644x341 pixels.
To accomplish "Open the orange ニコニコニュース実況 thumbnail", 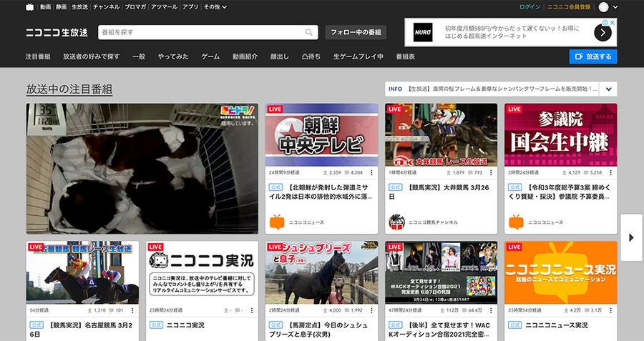I will 560,272.
